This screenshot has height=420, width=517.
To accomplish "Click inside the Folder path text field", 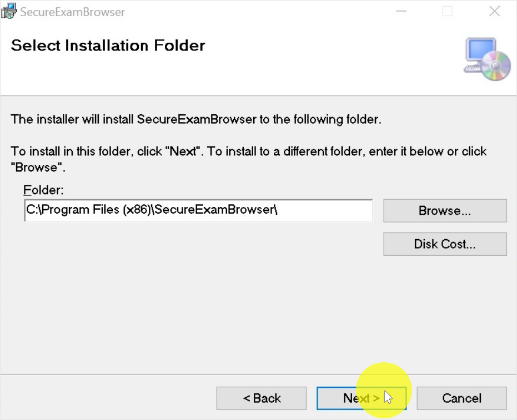I will (322, 211).
